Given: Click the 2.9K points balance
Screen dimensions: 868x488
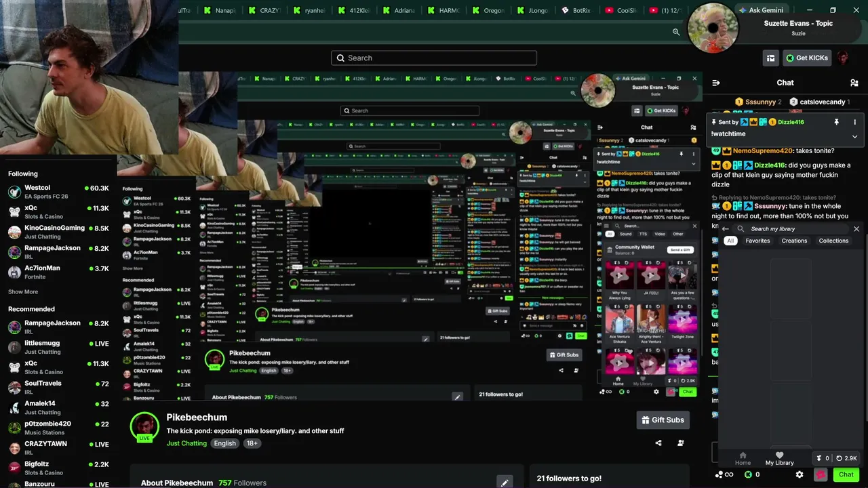Looking at the screenshot, I should [847, 458].
